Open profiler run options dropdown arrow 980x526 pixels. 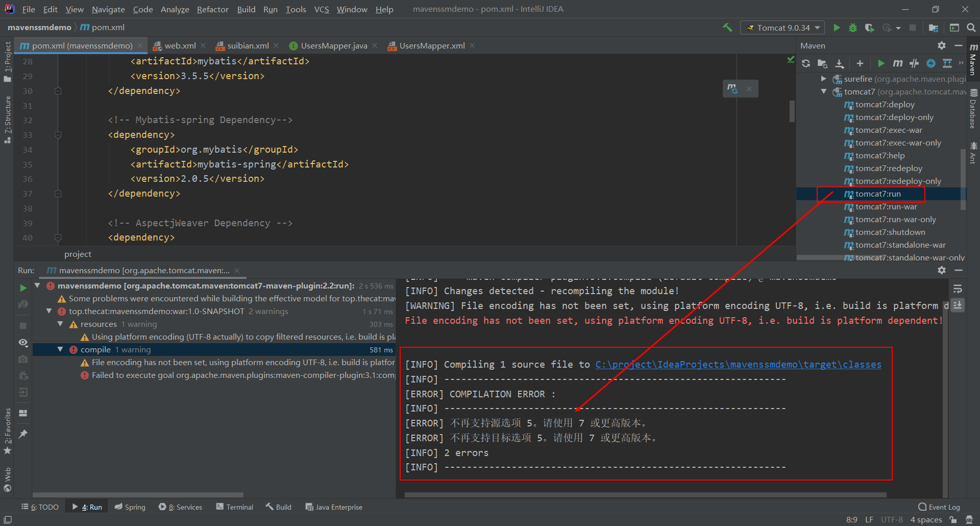pos(898,28)
